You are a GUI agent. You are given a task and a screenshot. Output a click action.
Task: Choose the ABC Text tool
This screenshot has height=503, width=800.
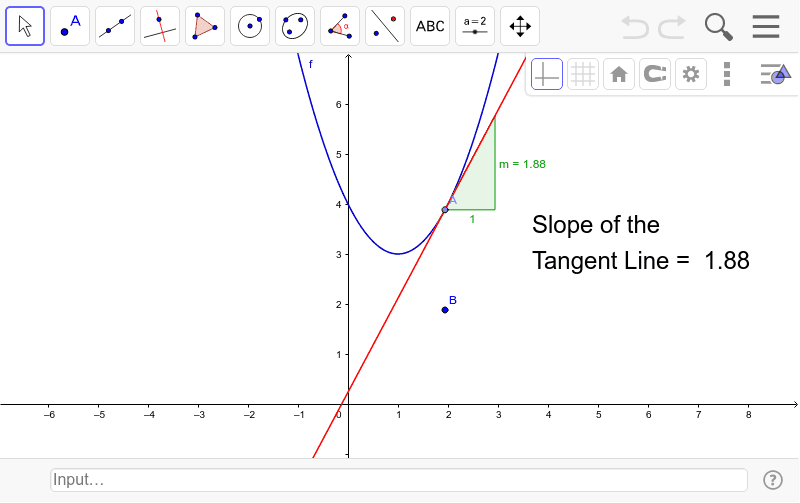coord(430,26)
